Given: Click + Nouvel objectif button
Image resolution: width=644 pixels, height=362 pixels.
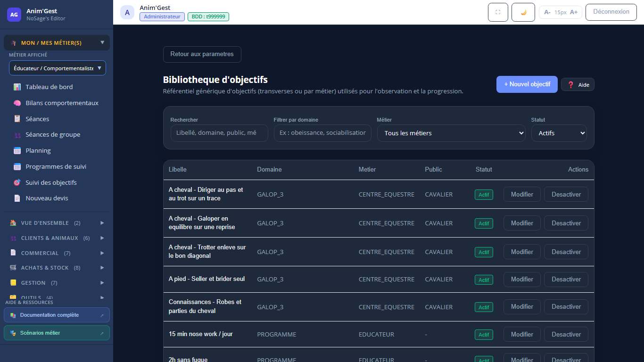Looking at the screenshot, I should click(527, 84).
